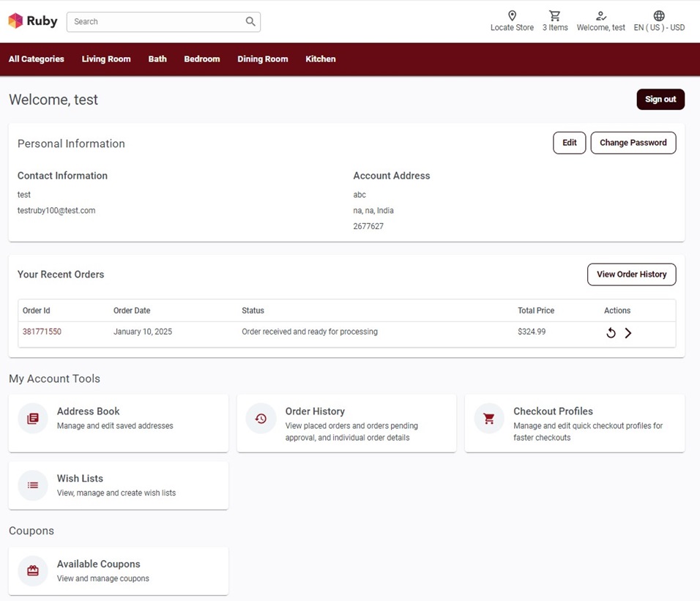Click the 'View, manage and create wish lists' text

(x=116, y=493)
